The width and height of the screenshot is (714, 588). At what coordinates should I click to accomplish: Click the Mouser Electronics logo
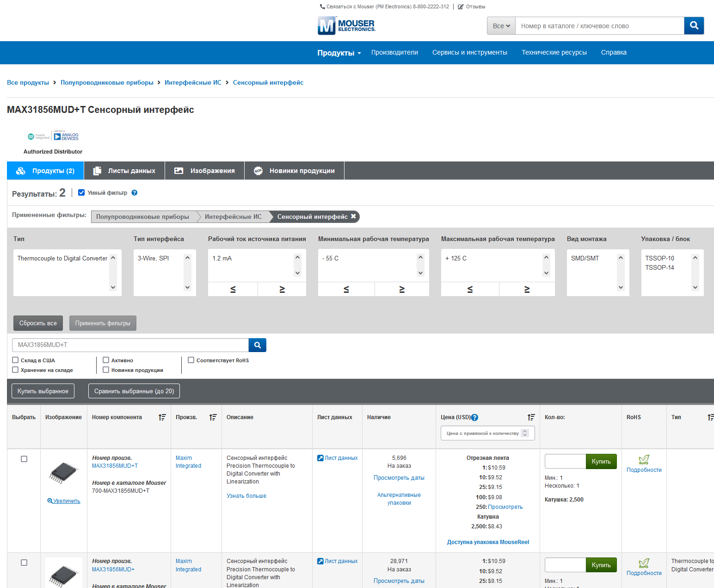(346, 25)
